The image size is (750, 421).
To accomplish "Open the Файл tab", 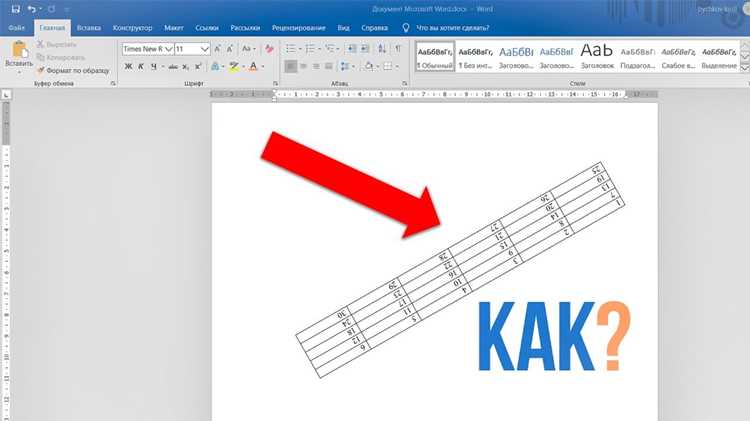I will [x=16, y=28].
